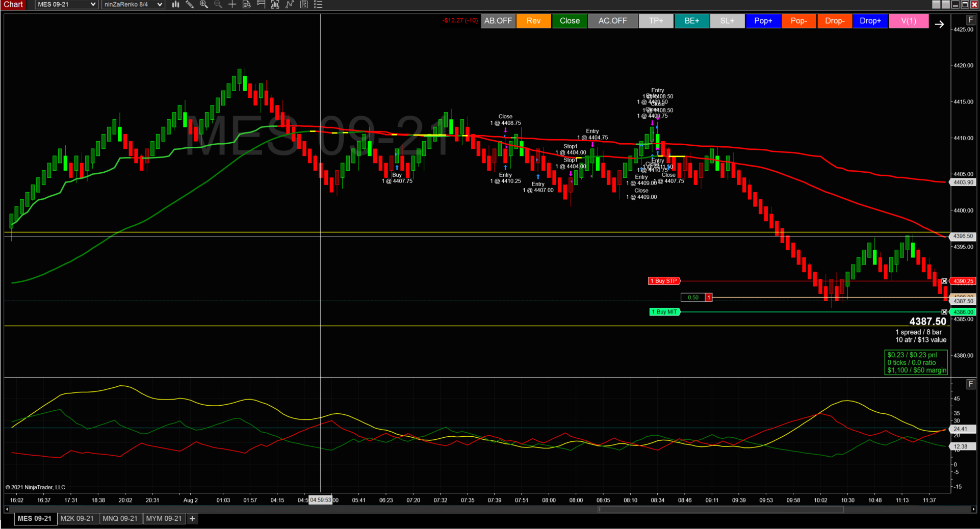Switch to the MES 09-21 tab
This screenshot has height=529, width=980.
tap(35, 519)
